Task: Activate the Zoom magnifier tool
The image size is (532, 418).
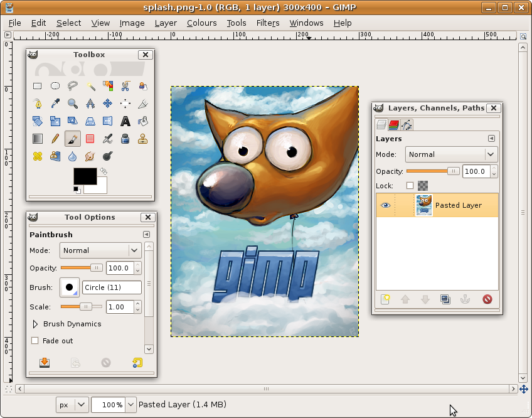Action: 73,104
